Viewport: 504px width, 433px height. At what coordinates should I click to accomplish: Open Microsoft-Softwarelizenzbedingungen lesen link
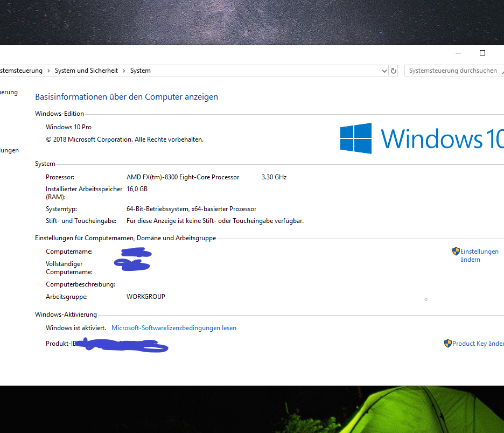(x=173, y=328)
